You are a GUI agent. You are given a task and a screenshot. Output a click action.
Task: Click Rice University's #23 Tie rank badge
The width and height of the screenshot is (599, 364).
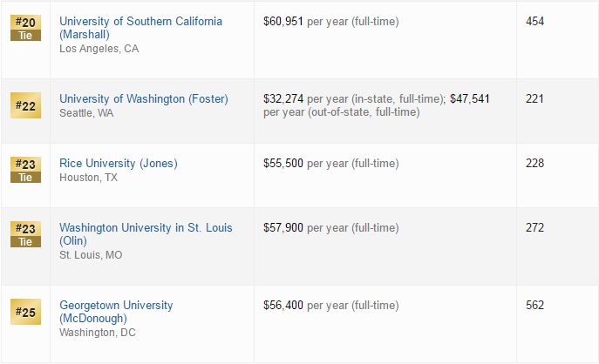(25, 170)
